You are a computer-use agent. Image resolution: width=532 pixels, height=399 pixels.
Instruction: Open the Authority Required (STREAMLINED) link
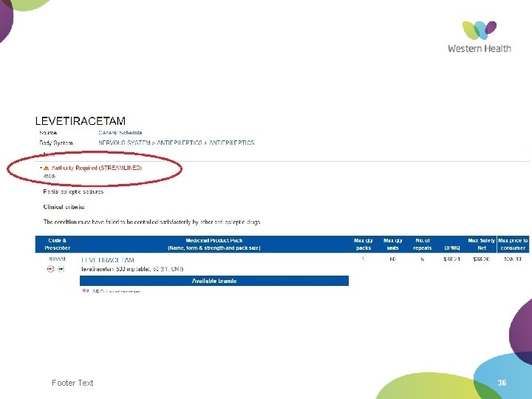[x=97, y=168]
